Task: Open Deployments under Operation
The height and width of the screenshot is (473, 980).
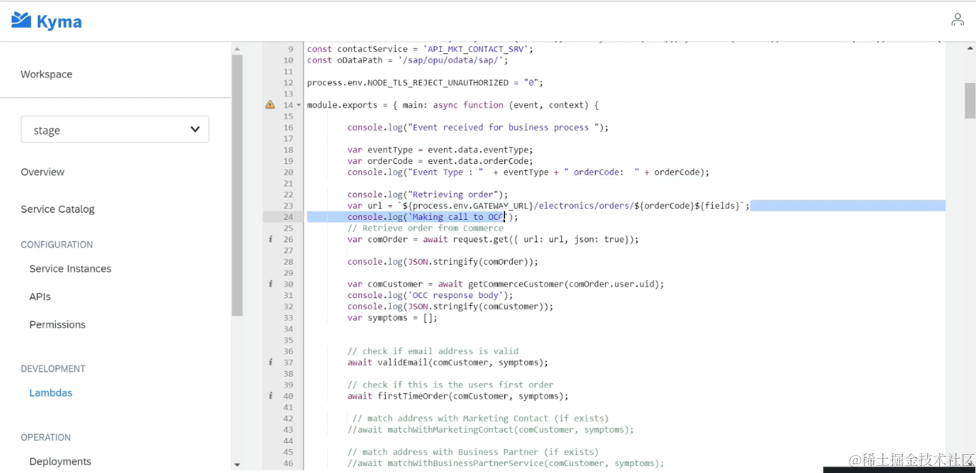Action: [x=60, y=461]
